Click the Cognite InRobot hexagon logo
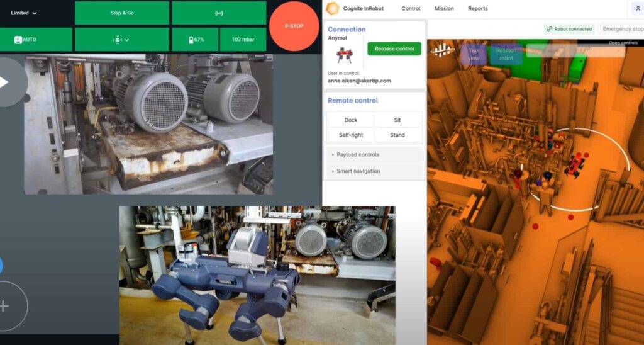The height and width of the screenshot is (345, 644). 333,8
